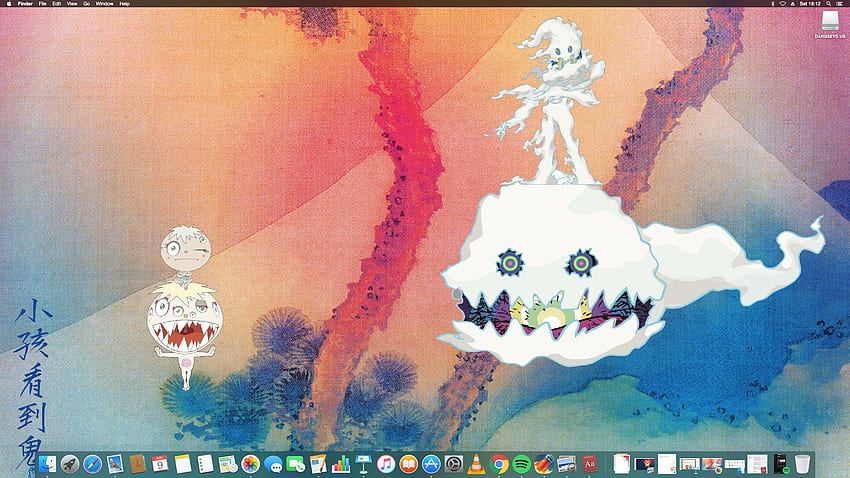Open the Wi-Fi status menu
This screenshot has height=478, width=850.
782,3
